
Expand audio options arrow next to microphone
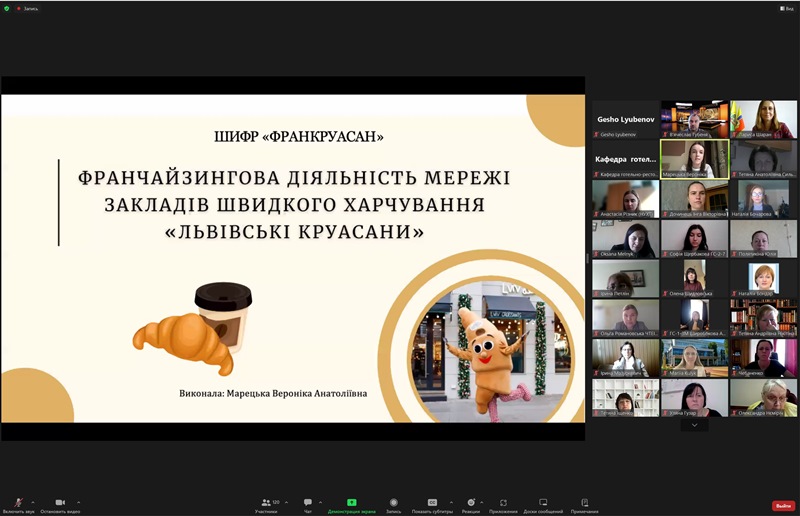click(x=33, y=502)
